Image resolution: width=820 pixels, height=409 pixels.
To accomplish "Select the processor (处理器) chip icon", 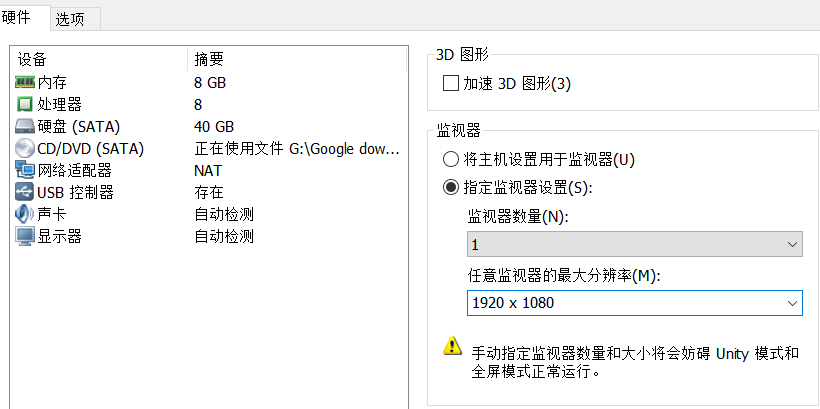I will 25,104.
